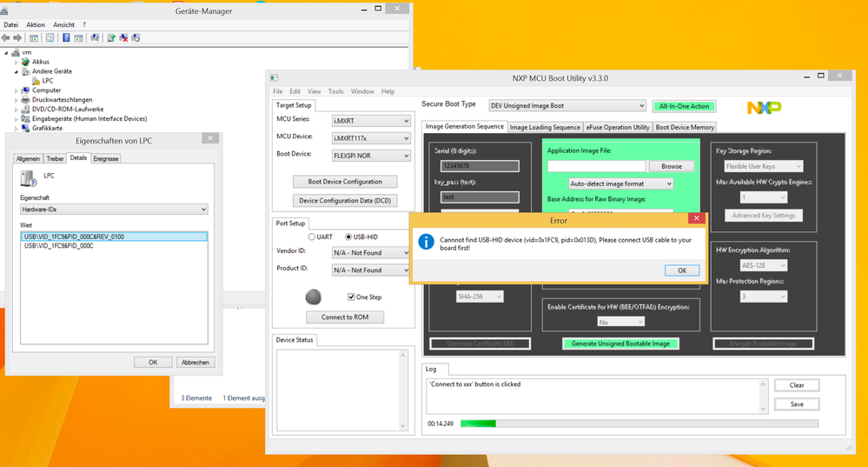Screen dimensions: 868x467
Task: Click the NXP logo
Action: pos(764,107)
